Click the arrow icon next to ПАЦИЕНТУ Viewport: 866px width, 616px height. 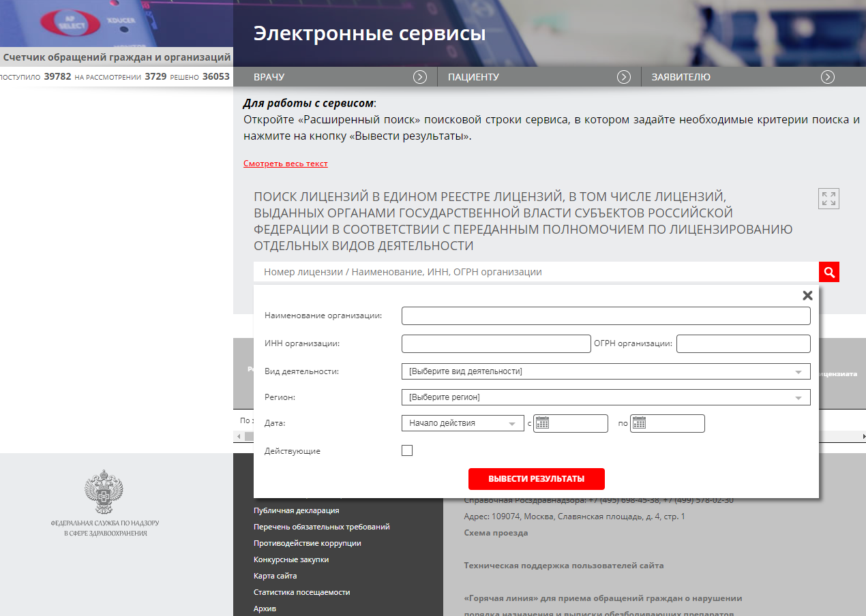pos(624,77)
